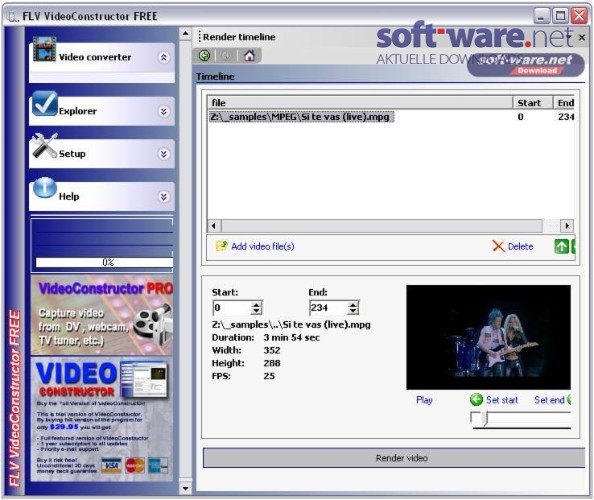
Task: Click Add video file(s) link
Action: tap(263, 247)
